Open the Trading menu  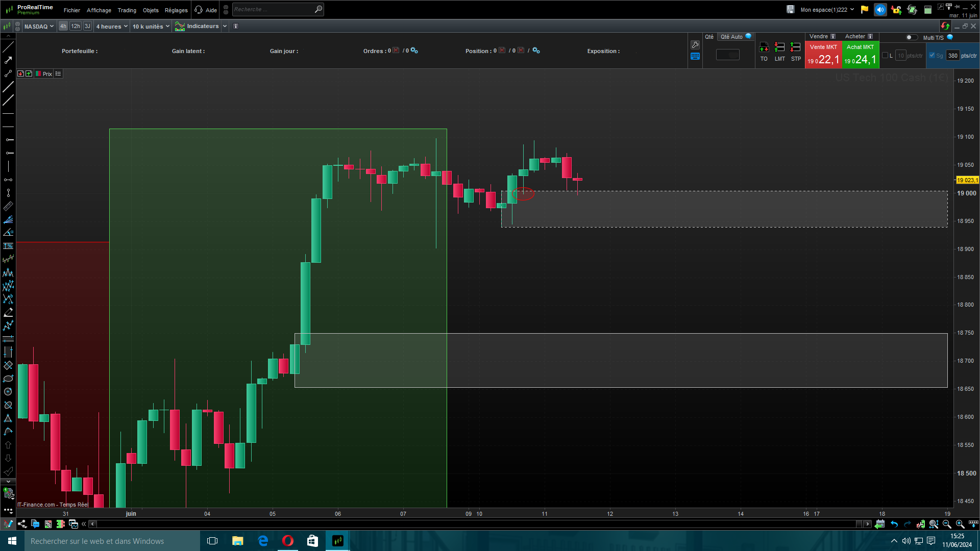pyautogui.click(x=127, y=10)
